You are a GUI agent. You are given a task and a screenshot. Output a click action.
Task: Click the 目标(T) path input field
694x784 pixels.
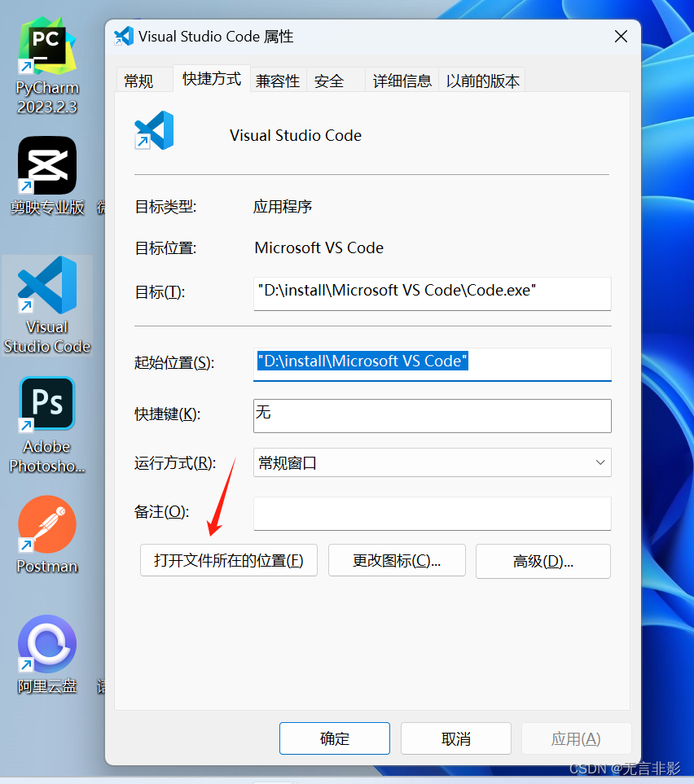[433, 294]
